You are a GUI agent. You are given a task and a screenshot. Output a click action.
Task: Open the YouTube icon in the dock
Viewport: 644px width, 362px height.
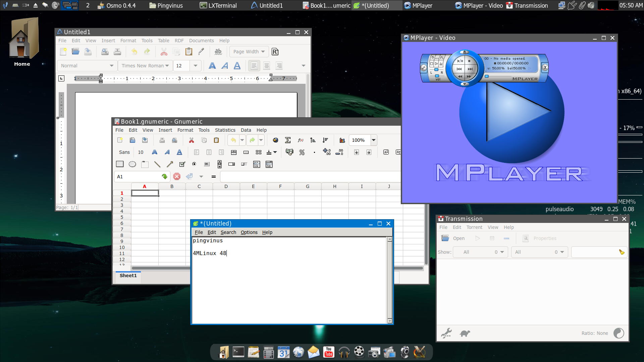click(329, 352)
